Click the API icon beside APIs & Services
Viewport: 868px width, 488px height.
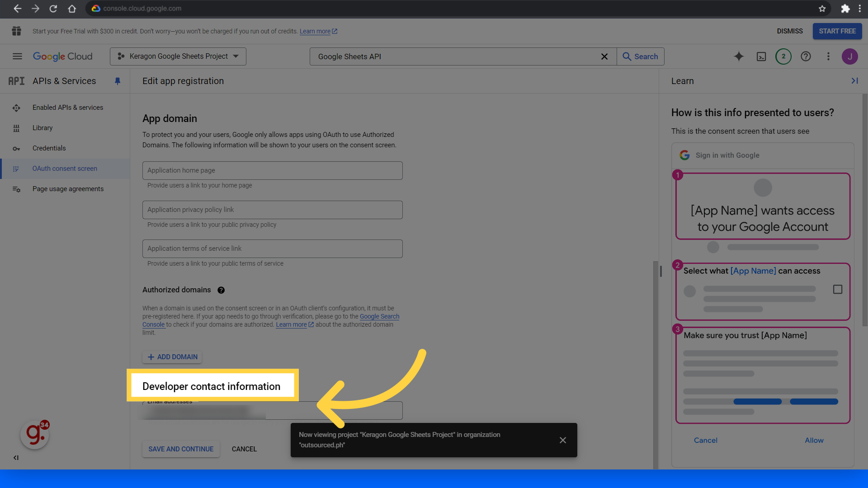16,81
